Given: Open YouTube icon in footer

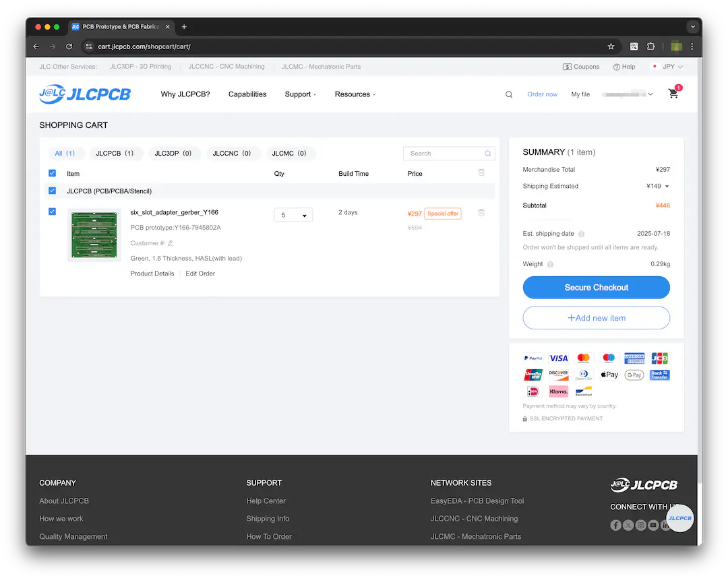Looking at the screenshot, I should click(653, 525).
